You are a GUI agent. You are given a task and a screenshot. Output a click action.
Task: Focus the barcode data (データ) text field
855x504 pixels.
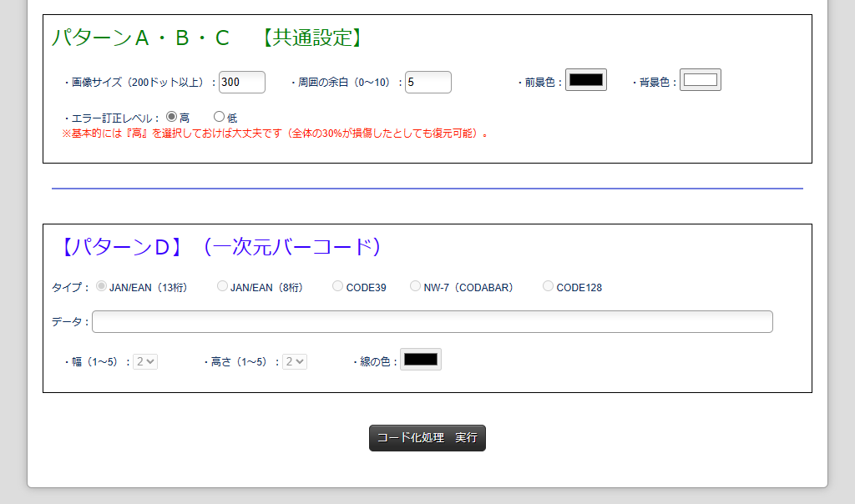click(432, 321)
